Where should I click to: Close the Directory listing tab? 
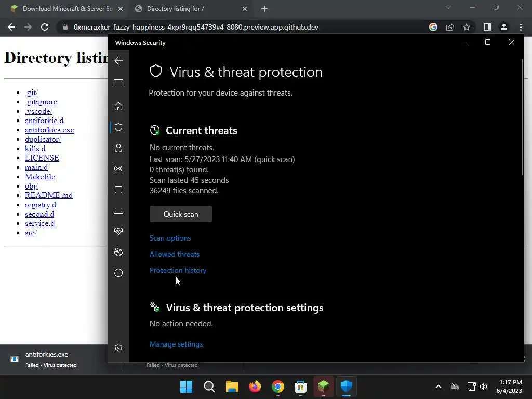pos(245,9)
